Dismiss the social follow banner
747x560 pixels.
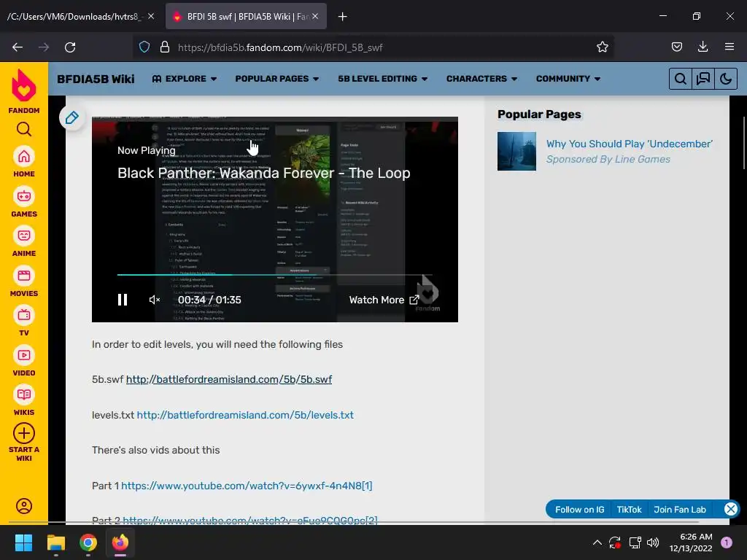[x=730, y=509]
